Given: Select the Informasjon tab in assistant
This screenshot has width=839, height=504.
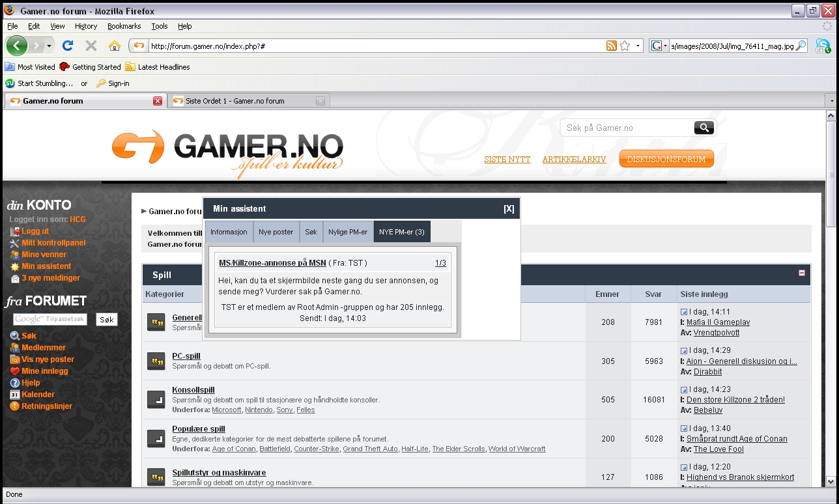Looking at the screenshot, I should point(229,232).
